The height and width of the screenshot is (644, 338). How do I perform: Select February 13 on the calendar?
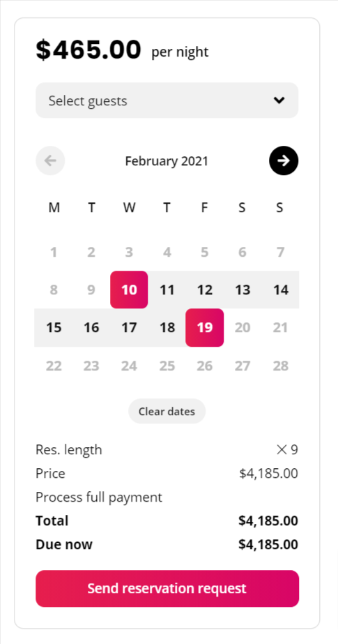tap(243, 290)
